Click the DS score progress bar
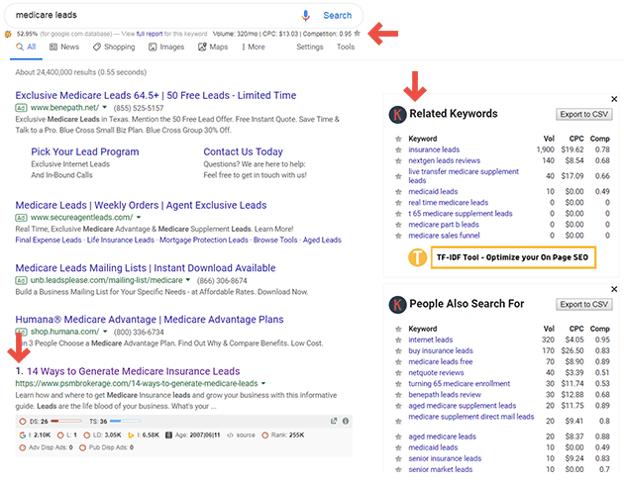This screenshot has height=487, width=624. [66, 421]
